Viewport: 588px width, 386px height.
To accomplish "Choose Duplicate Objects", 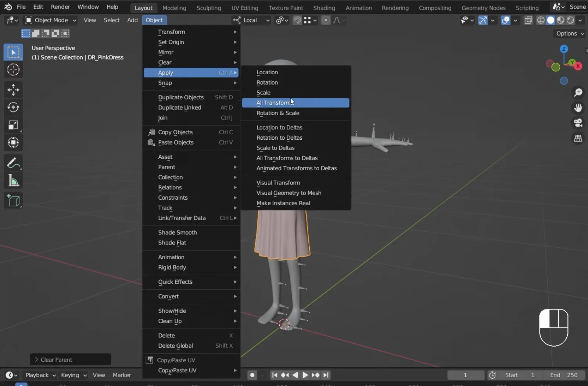I will [x=191, y=97].
